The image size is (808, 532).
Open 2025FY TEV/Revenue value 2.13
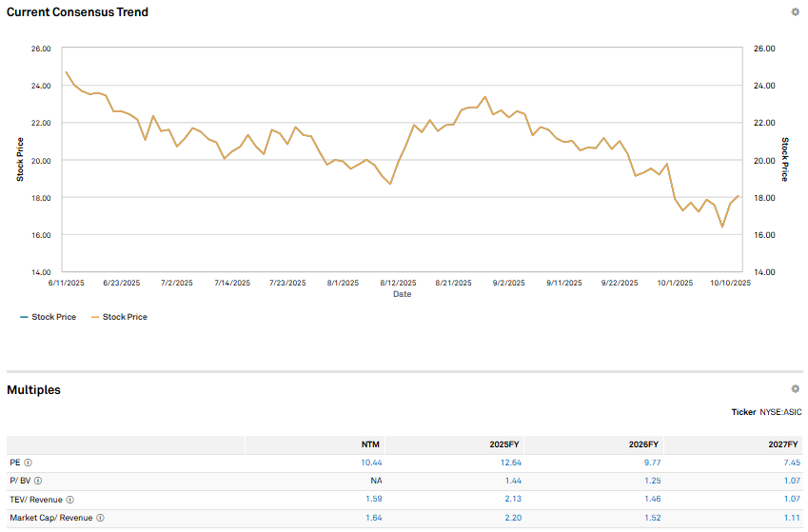513,499
